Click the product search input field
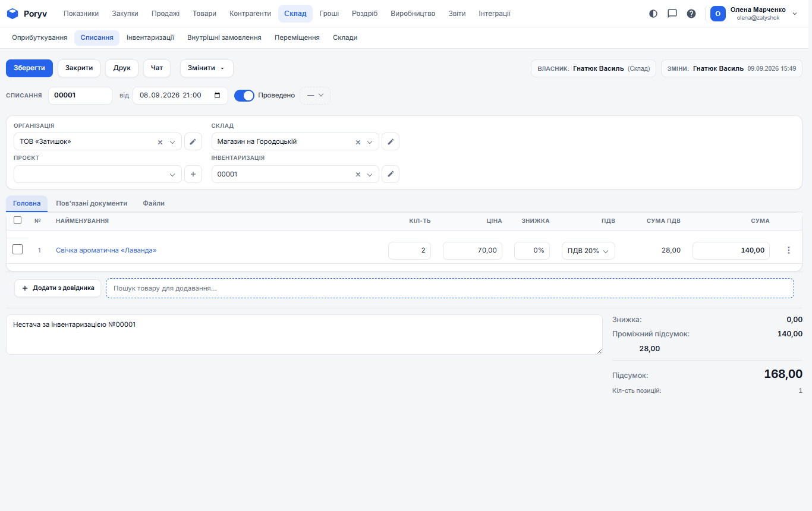This screenshot has height=511, width=812. point(450,288)
